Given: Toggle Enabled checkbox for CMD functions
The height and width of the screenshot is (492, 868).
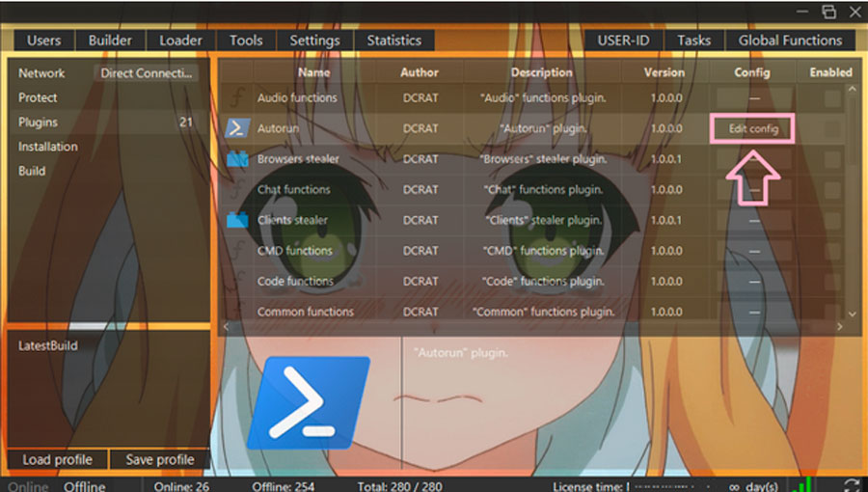Looking at the screenshot, I should (x=832, y=251).
